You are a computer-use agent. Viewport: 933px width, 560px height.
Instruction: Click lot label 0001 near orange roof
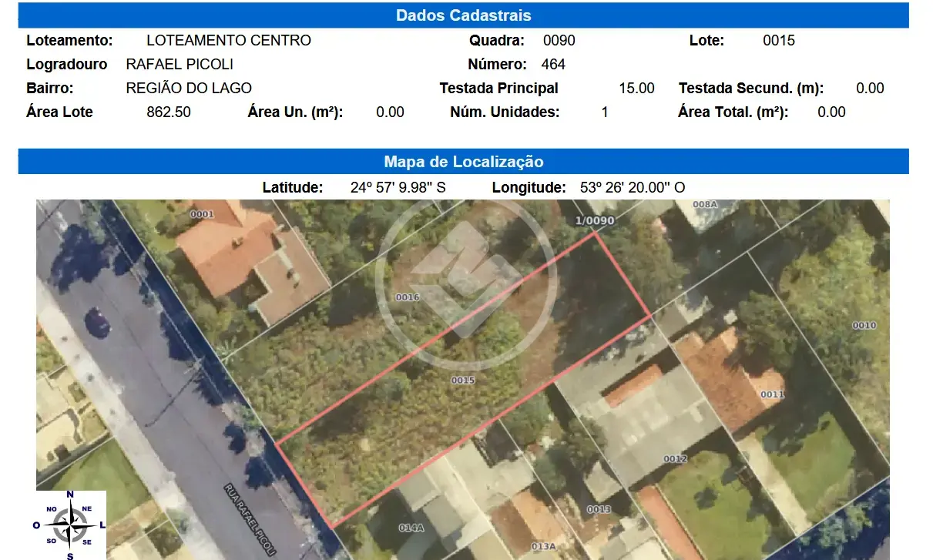pos(201,214)
